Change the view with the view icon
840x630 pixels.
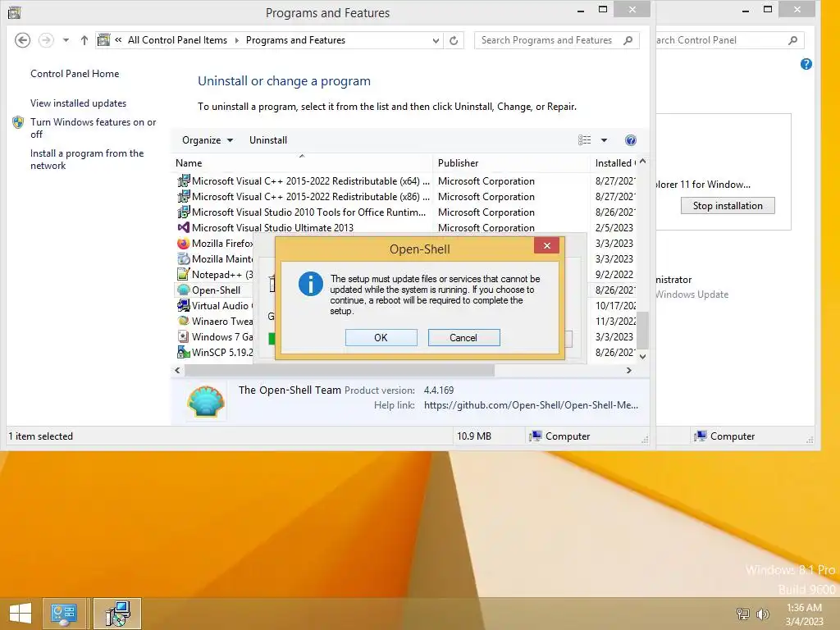tap(584, 139)
